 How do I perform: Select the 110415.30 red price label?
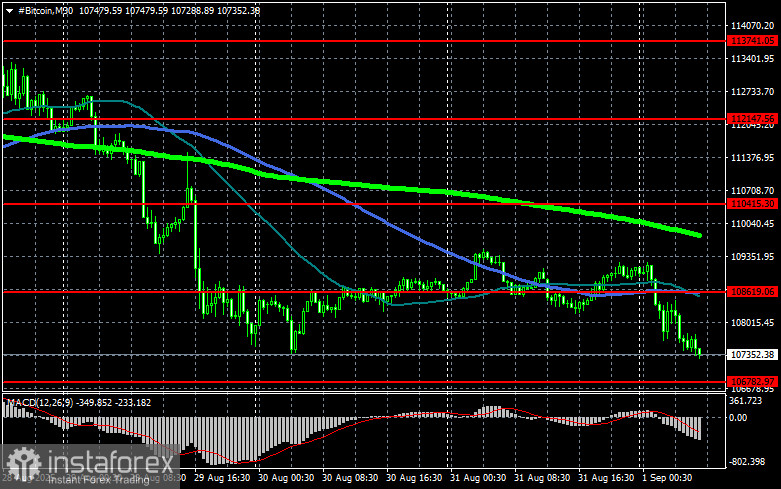(752, 204)
